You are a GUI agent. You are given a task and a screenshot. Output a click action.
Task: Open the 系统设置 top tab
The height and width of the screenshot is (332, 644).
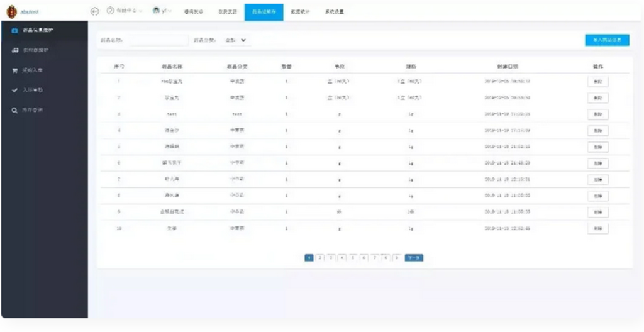coord(334,12)
